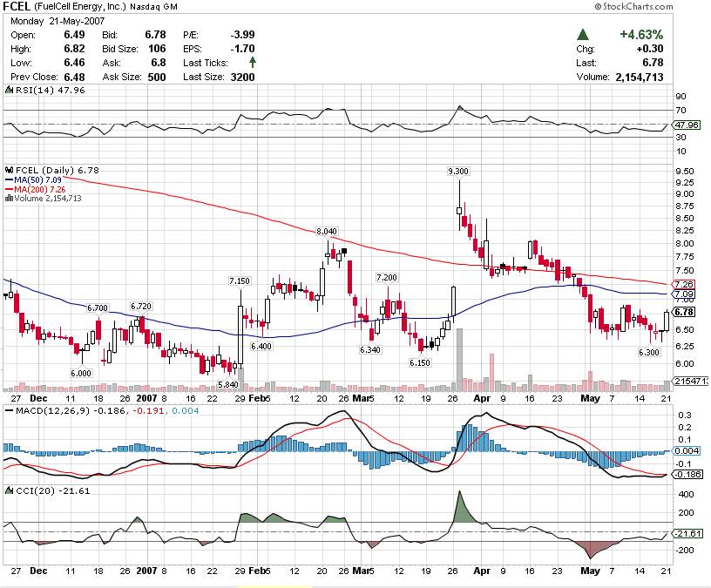Click the RSI(14) indicator icon
This screenshot has height=588, width=711.
point(9,90)
